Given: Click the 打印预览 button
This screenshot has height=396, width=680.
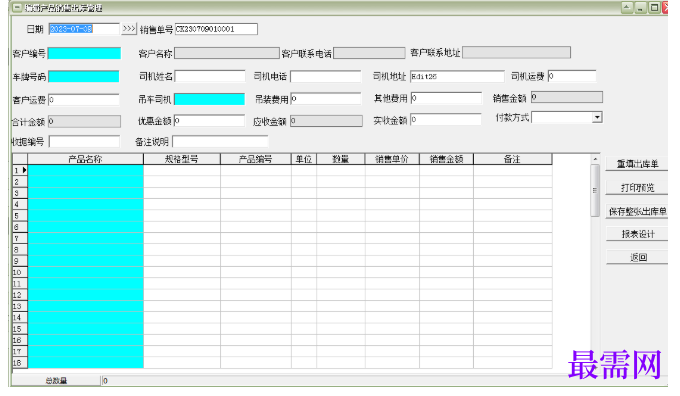Looking at the screenshot, I should point(637,187).
